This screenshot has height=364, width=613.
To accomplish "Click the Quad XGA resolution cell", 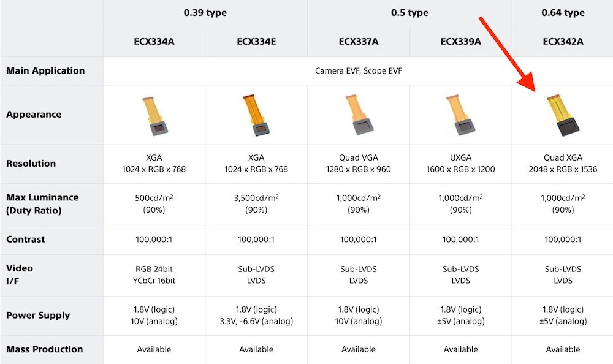I will tap(563, 163).
